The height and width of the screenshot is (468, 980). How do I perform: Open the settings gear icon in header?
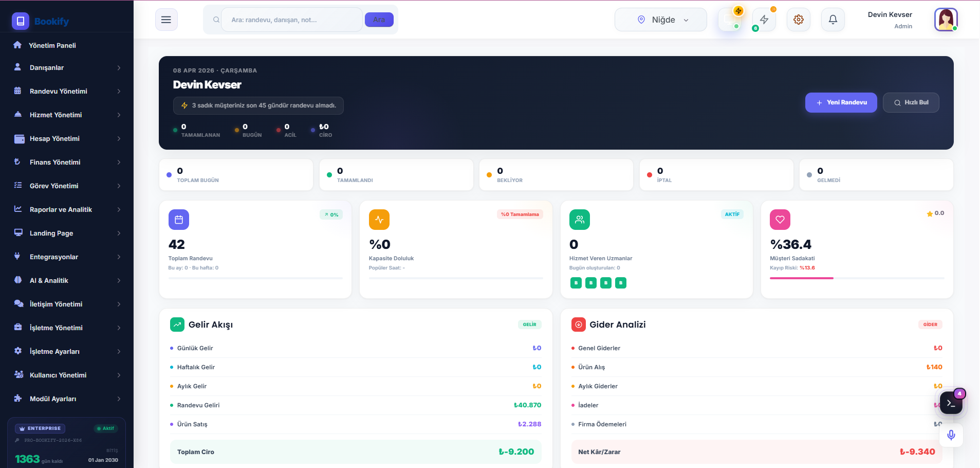(x=798, y=20)
